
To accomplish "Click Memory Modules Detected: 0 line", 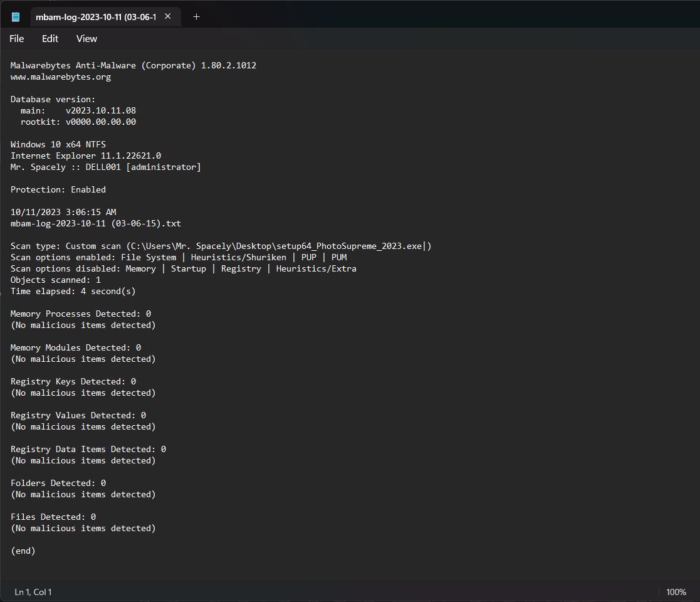I will (76, 347).
